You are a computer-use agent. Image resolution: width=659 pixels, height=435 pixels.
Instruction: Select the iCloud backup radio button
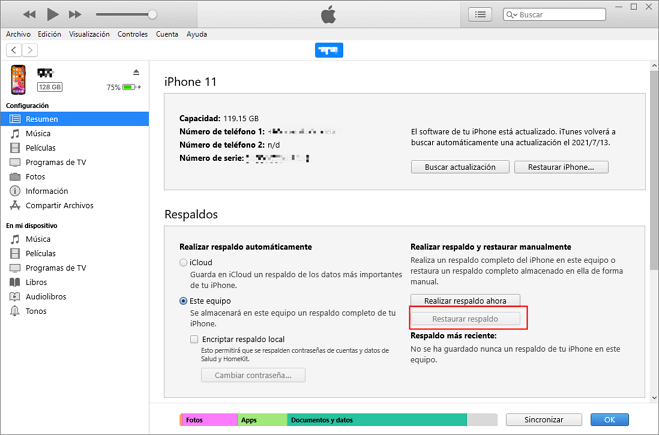(183, 262)
